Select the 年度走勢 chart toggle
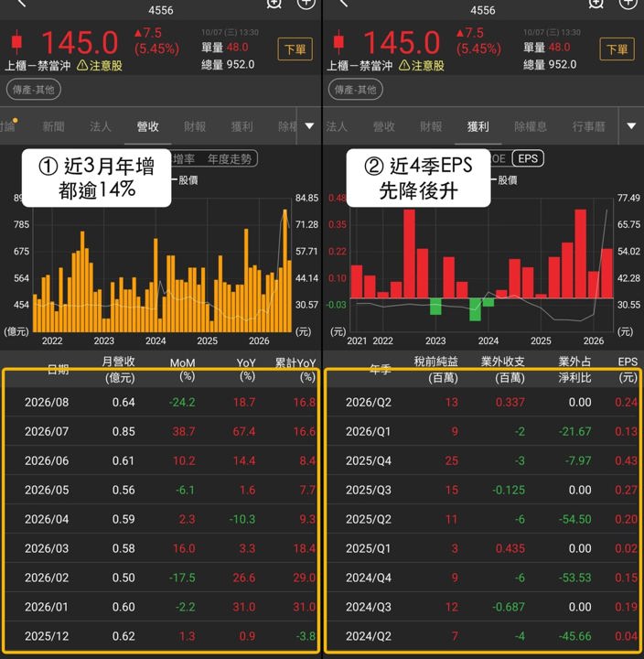644x659 pixels. pos(230,159)
